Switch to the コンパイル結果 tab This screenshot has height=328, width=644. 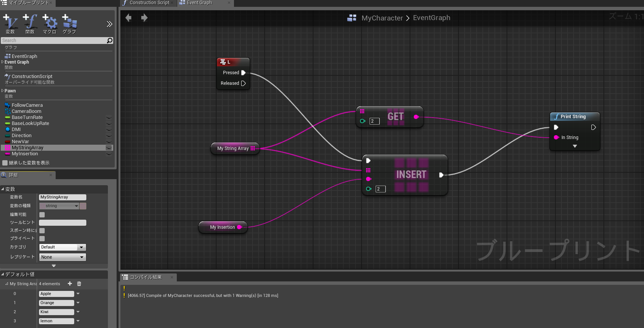coord(146,277)
